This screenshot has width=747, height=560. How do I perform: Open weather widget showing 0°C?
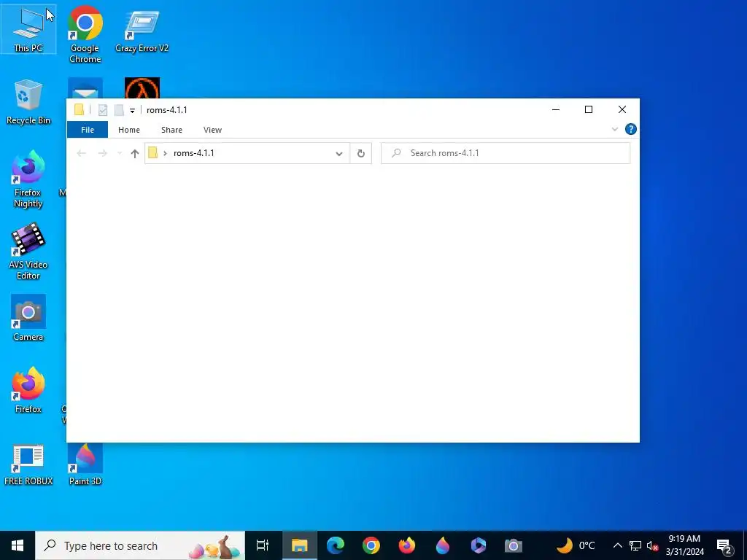(x=576, y=545)
